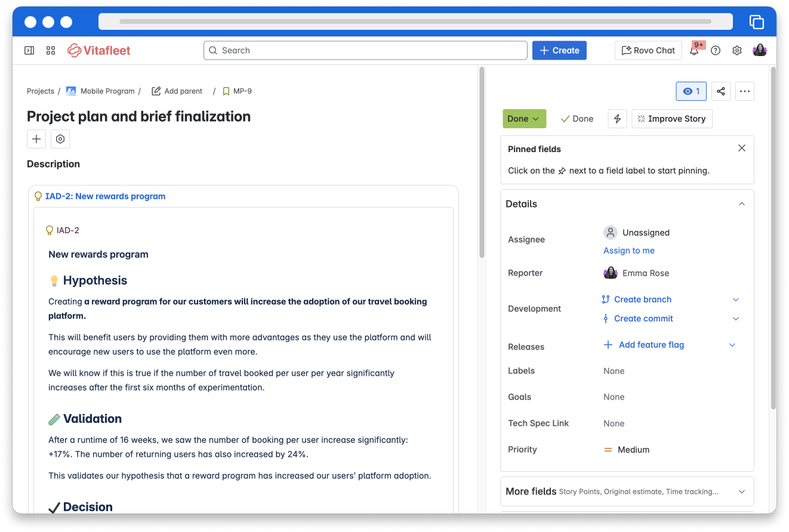The width and height of the screenshot is (789, 532).
Task: Toggle the watch eye button
Action: (691, 91)
